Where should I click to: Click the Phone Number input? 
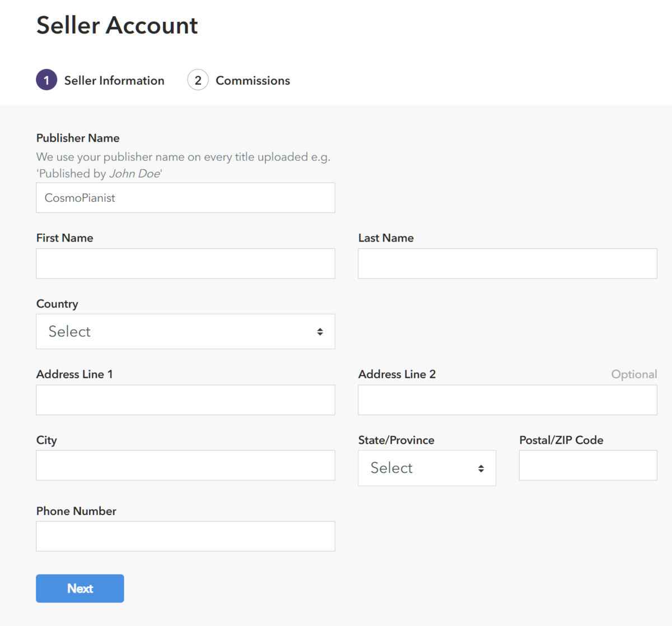185,536
